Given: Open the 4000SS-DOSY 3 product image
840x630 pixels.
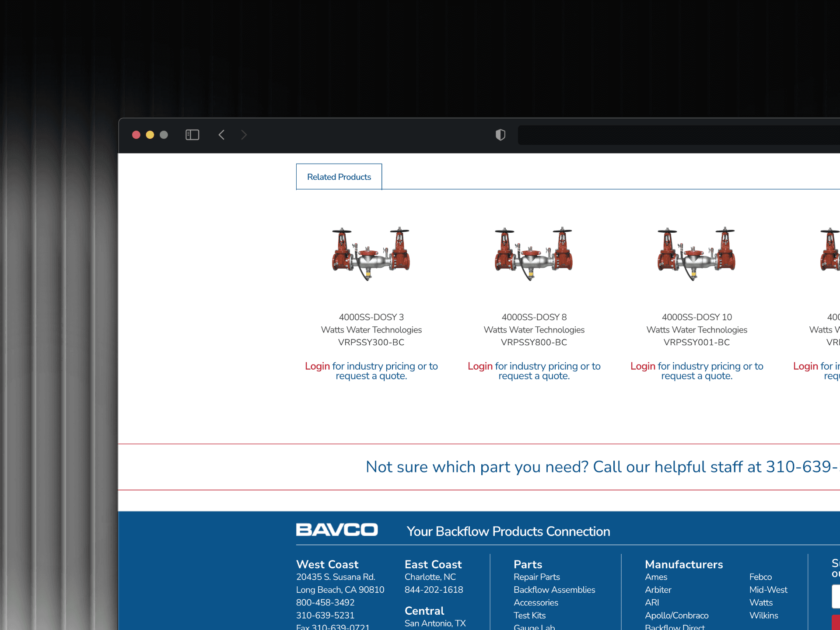Looking at the screenshot, I should (371, 254).
